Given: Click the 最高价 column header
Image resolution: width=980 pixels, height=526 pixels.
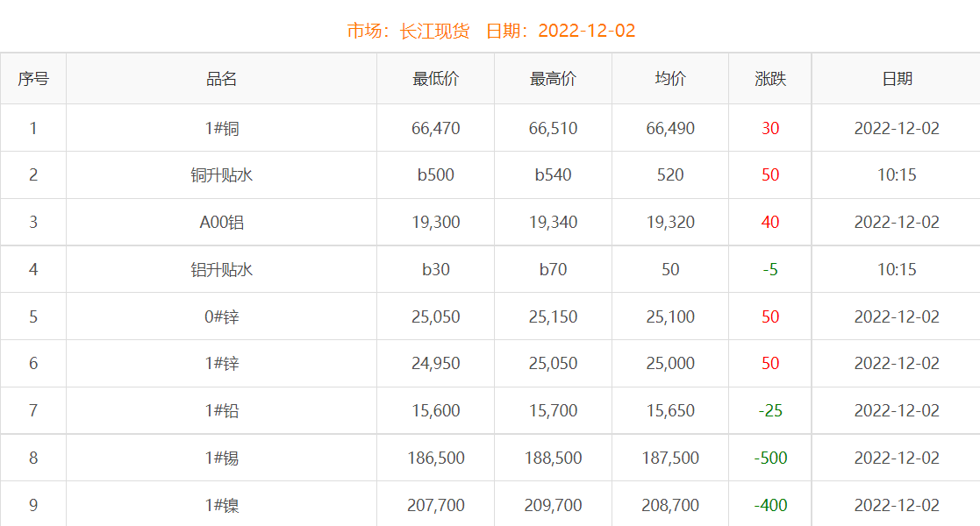Looking at the screenshot, I should [553, 79].
